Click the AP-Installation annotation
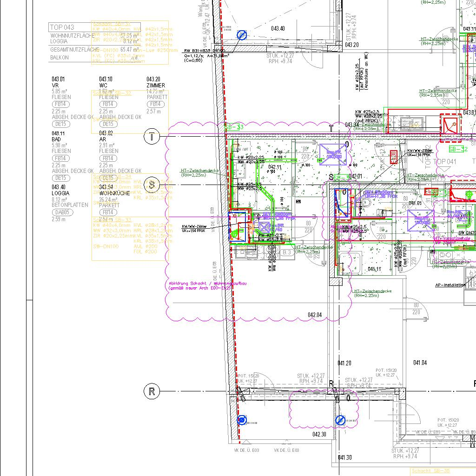Image resolution: width=476 pixels, height=476 pixels. [450, 285]
